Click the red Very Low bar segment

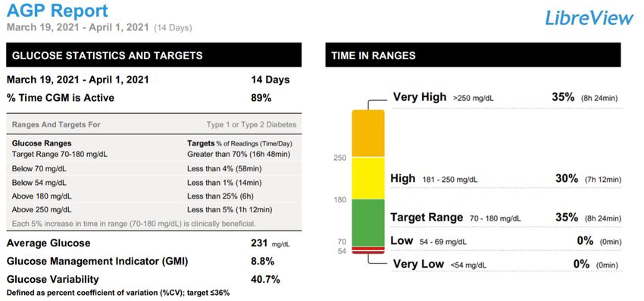tap(368, 252)
